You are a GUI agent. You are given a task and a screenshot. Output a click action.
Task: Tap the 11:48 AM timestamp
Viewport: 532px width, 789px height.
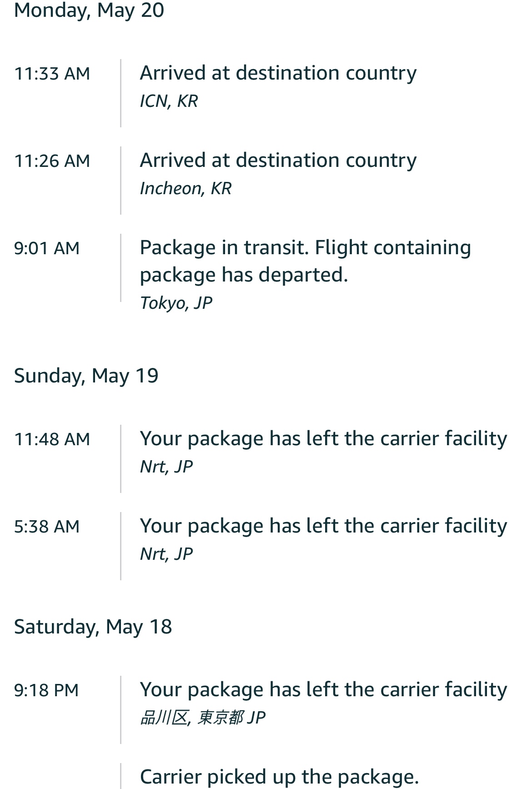[52, 439]
